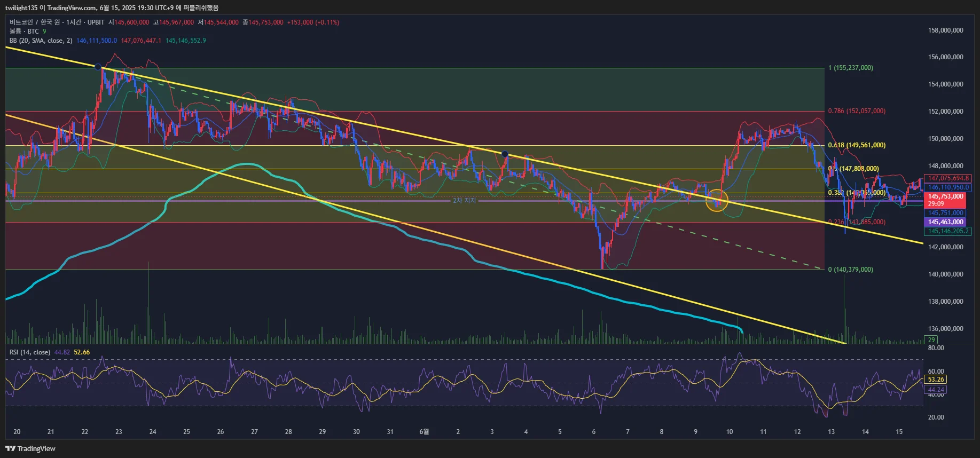Click the blue 146,110,950.0 price tag

948,187
